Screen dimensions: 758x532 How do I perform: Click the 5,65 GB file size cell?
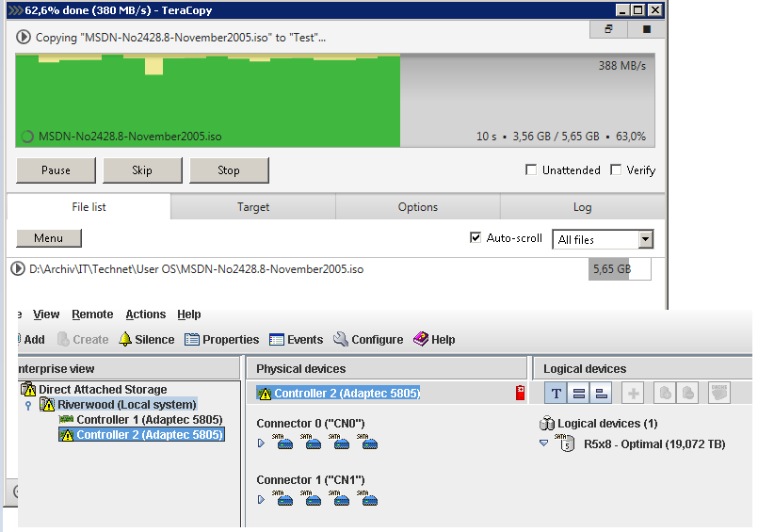tap(620, 269)
